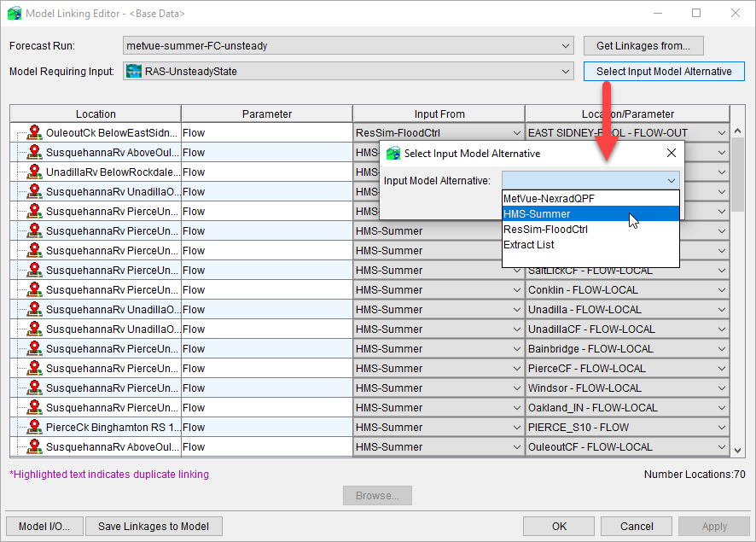Click the RAS-UnsteadyState model icon

[135, 71]
